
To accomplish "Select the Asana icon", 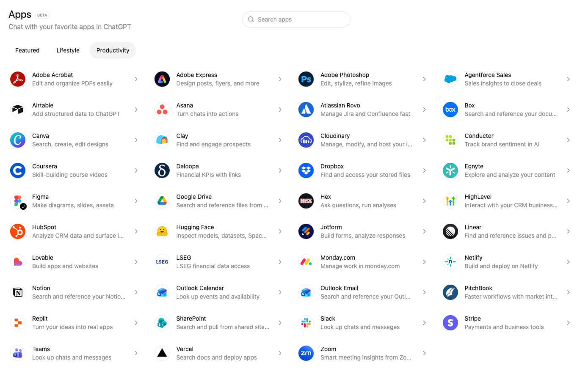I will coord(162,110).
